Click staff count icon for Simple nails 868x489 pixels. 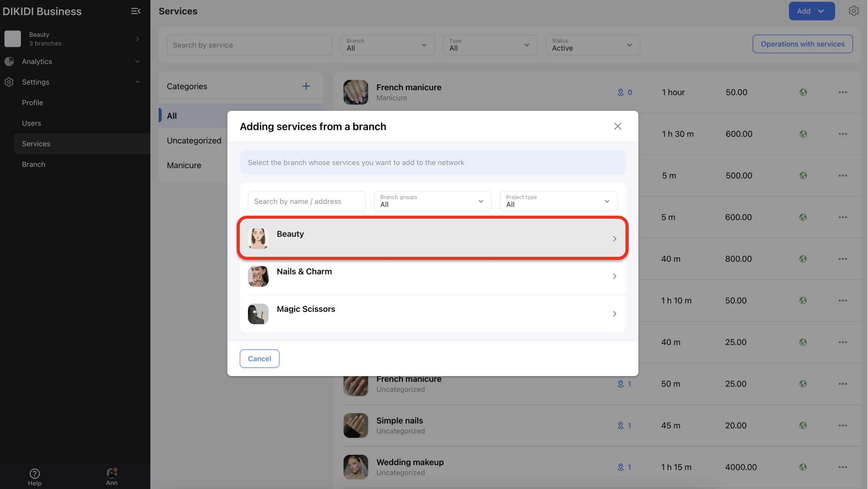tap(621, 425)
